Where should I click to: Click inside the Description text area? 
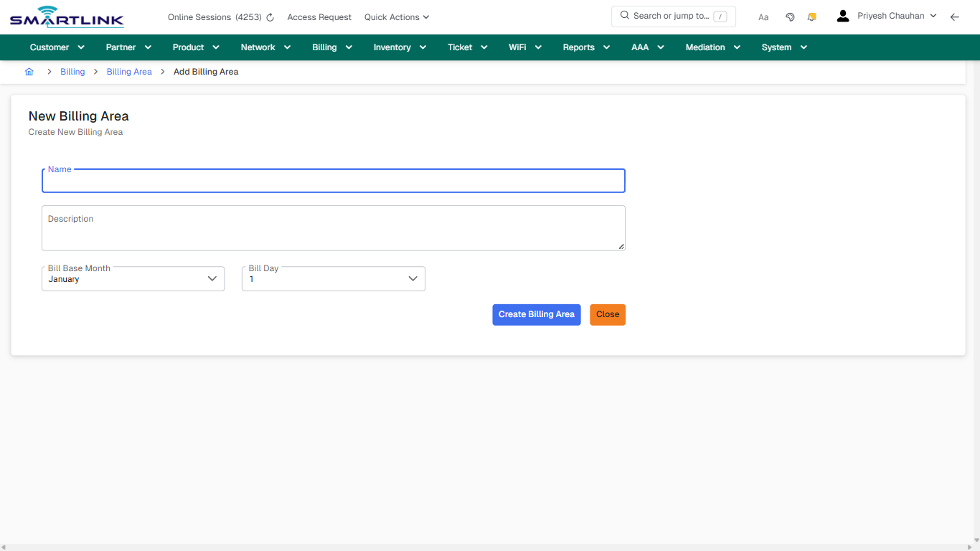[333, 227]
